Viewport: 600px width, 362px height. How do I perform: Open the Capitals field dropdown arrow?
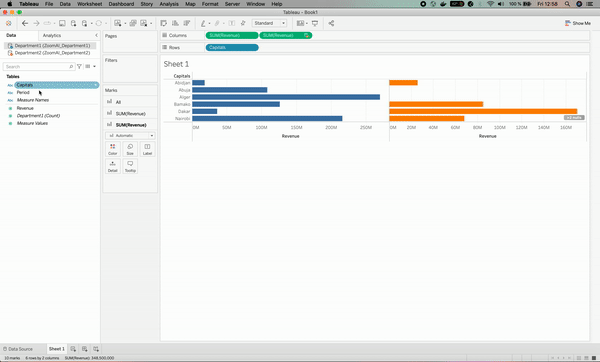point(96,85)
